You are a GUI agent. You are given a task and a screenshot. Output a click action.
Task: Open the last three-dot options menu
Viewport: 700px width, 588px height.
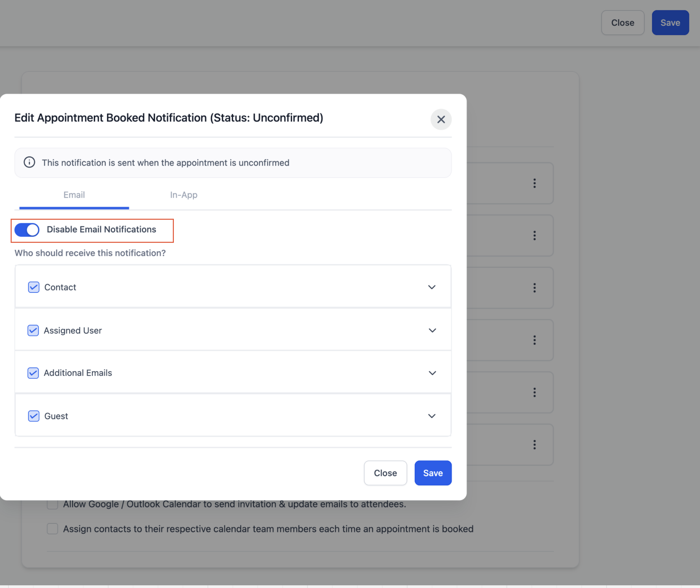click(x=534, y=445)
